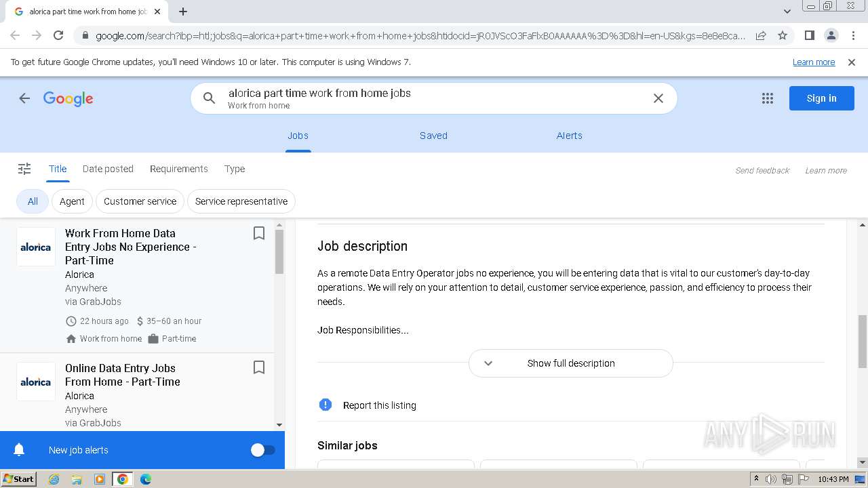The width and height of the screenshot is (868, 488).
Task: Click the Google logo
Action: tap(68, 99)
